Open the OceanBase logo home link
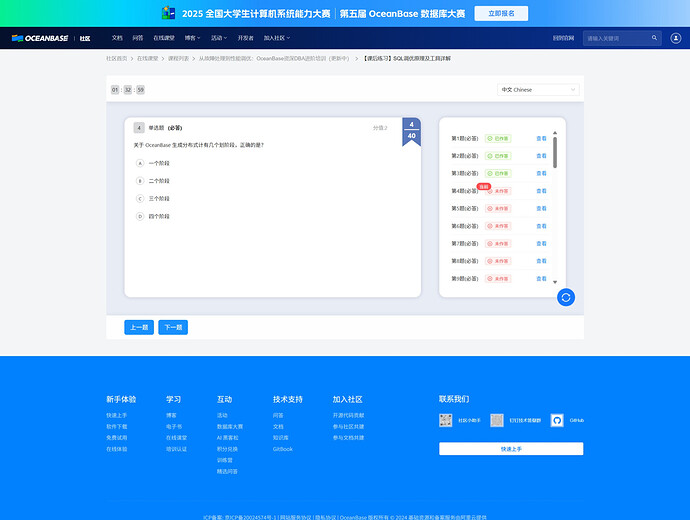Image resolution: width=690 pixels, height=520 pixels. pyautogui.click(x=40, y=38)
